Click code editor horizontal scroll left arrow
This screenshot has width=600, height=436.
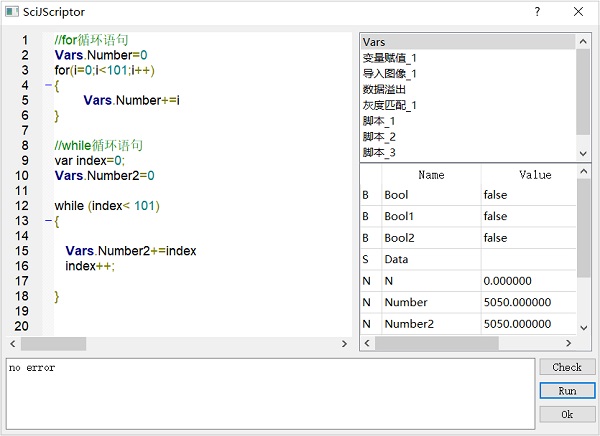(13, 344)
